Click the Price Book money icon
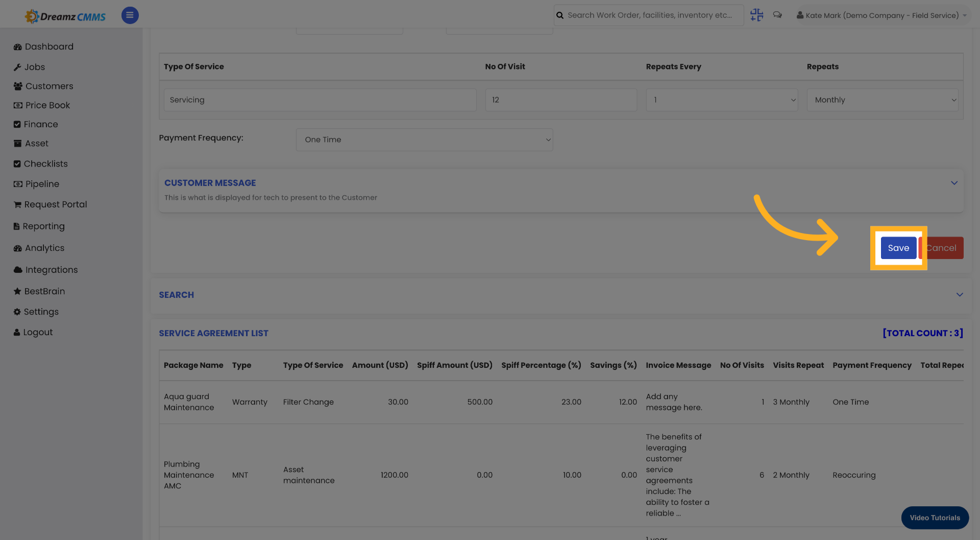Viewport: 980px width, 540px height. click(18, 105)
